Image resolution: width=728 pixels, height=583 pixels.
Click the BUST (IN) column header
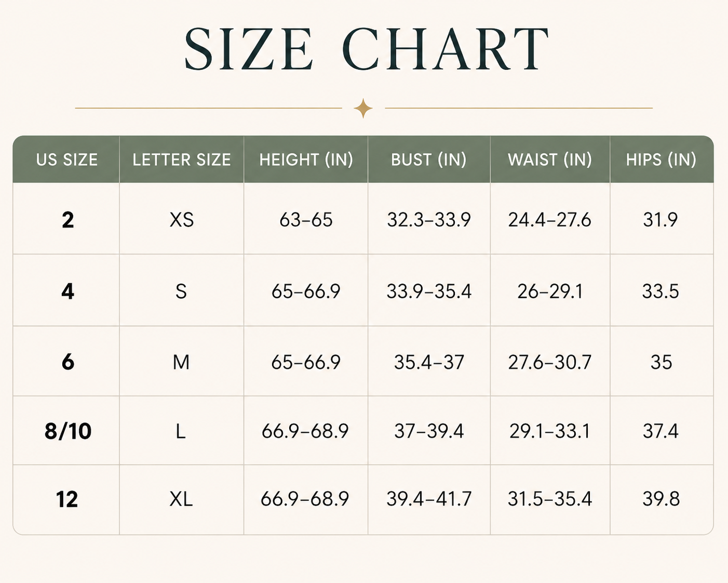click(429, 160)
